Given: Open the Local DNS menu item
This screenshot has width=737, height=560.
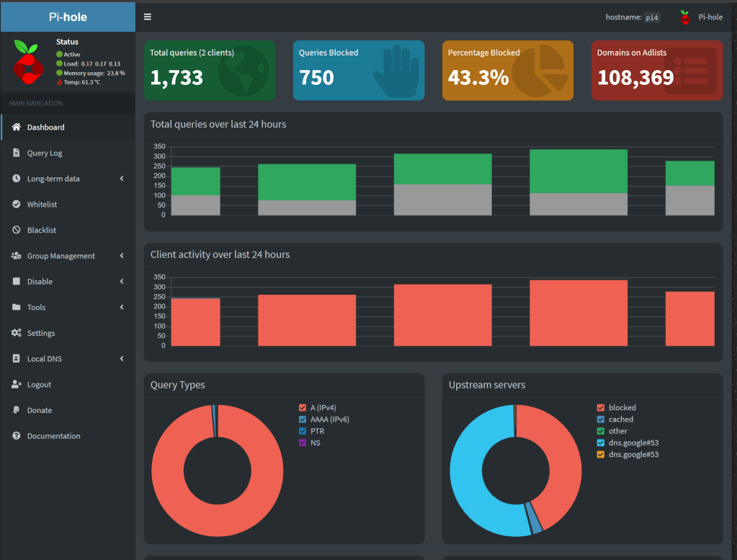Looking at the screenshot, I should coord(45,359).
